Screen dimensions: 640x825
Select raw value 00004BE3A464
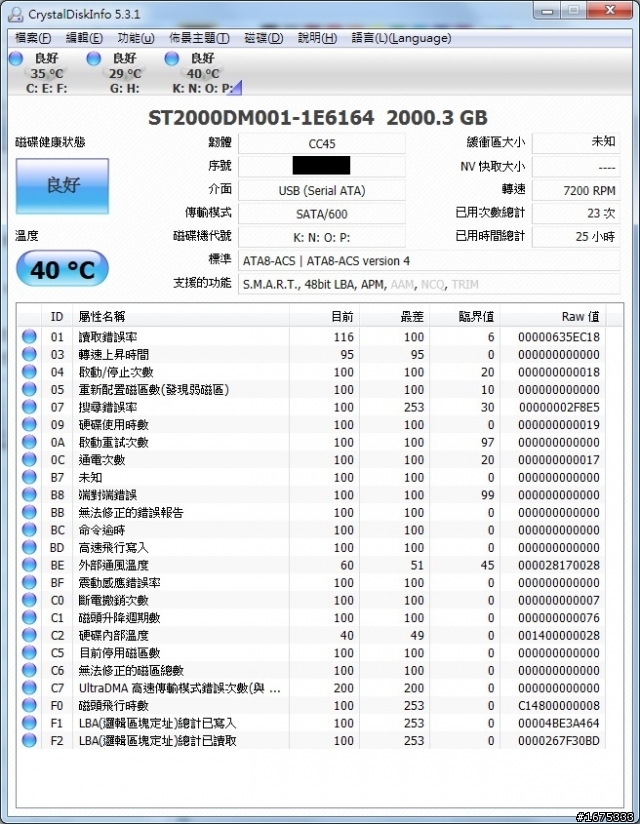coord(559,723)
